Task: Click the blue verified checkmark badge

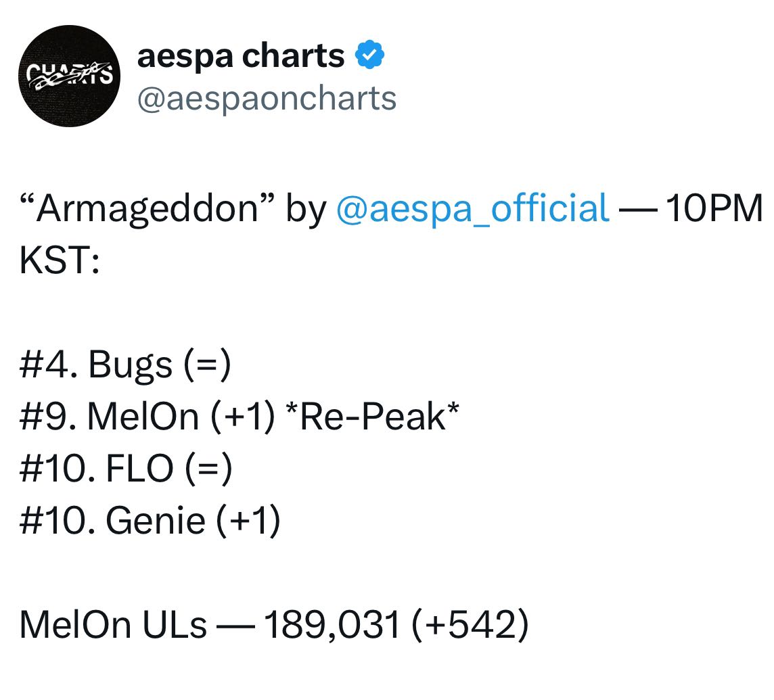Action: [x=370, y=55]
